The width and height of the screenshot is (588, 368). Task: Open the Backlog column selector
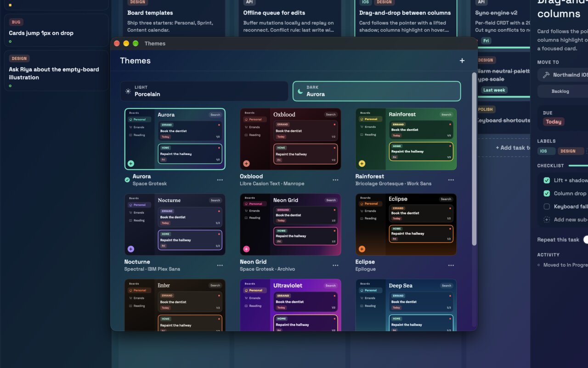pyautogui.click(x=563, y=91)
